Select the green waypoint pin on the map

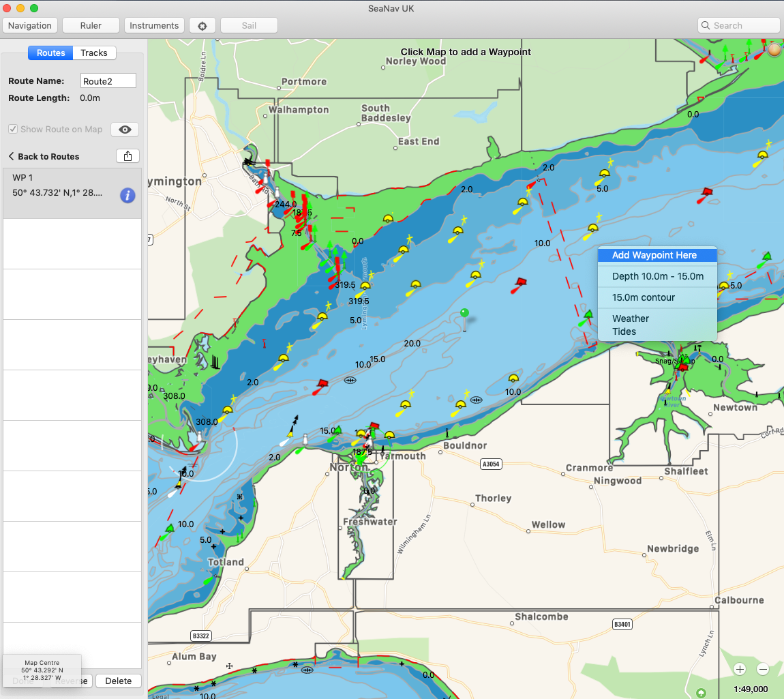464,314
